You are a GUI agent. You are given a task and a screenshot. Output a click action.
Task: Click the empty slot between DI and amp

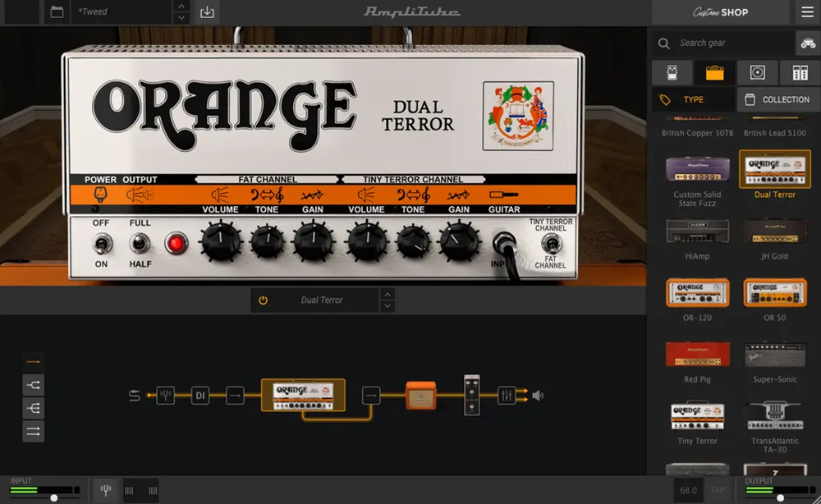coord(235,395)
